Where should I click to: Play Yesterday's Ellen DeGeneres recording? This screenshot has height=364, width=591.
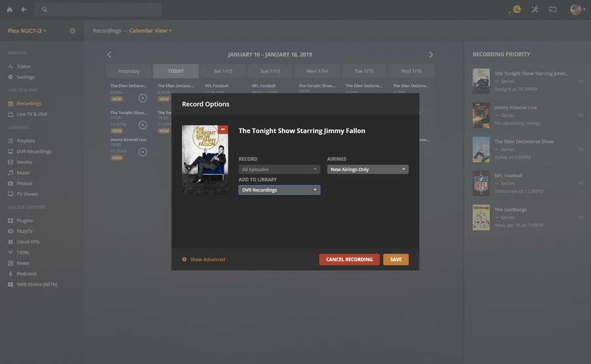[x=142, y=98]
